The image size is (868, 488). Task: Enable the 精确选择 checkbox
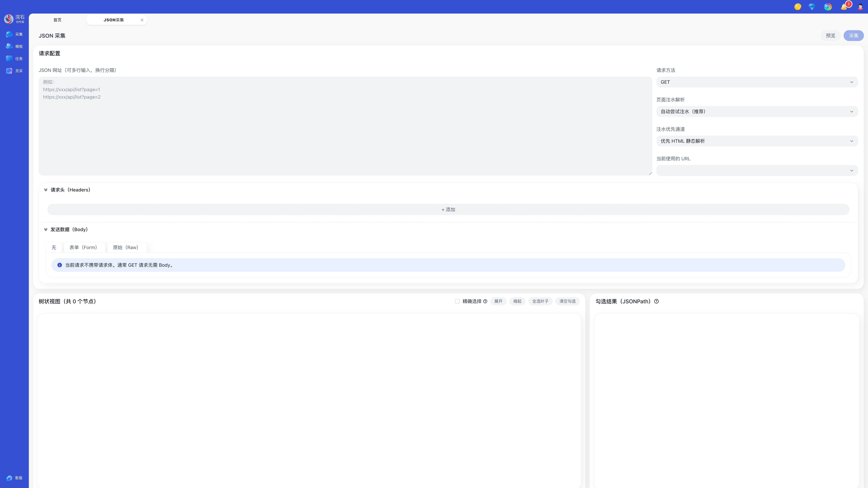pyautogui.click(x=457, y=301)
